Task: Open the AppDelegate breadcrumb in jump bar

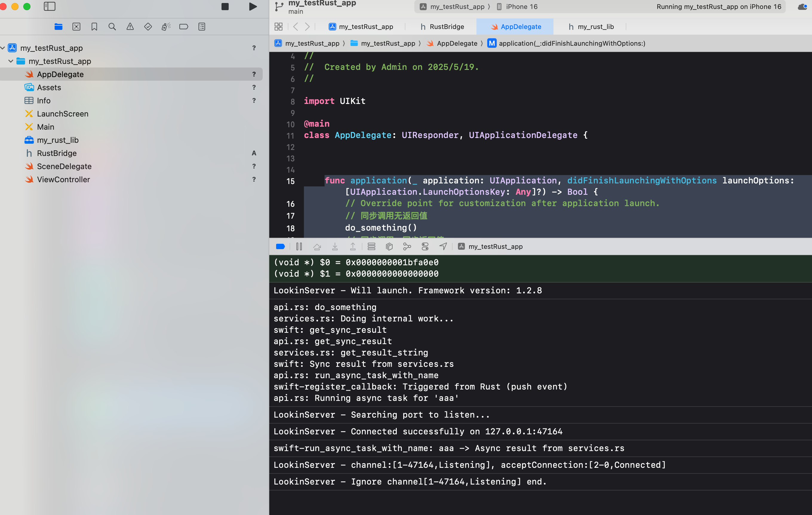Action: click(x=452, y=43)
